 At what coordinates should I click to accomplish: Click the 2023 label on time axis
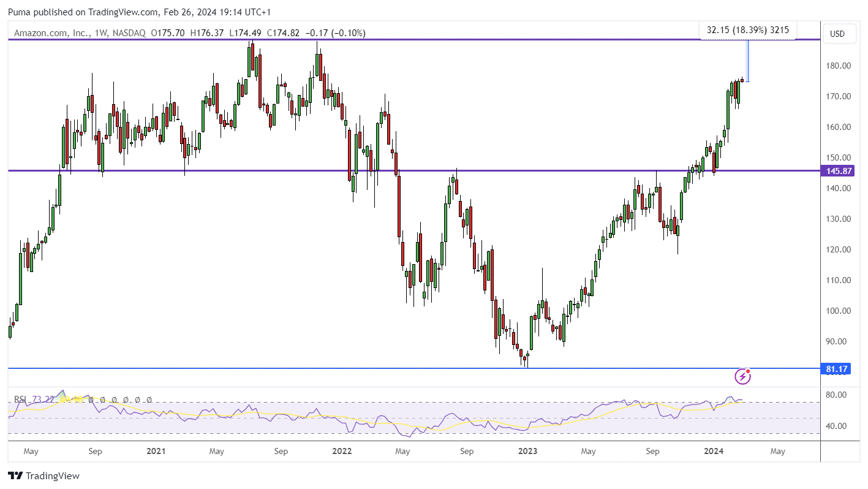[x=527, y=452]
